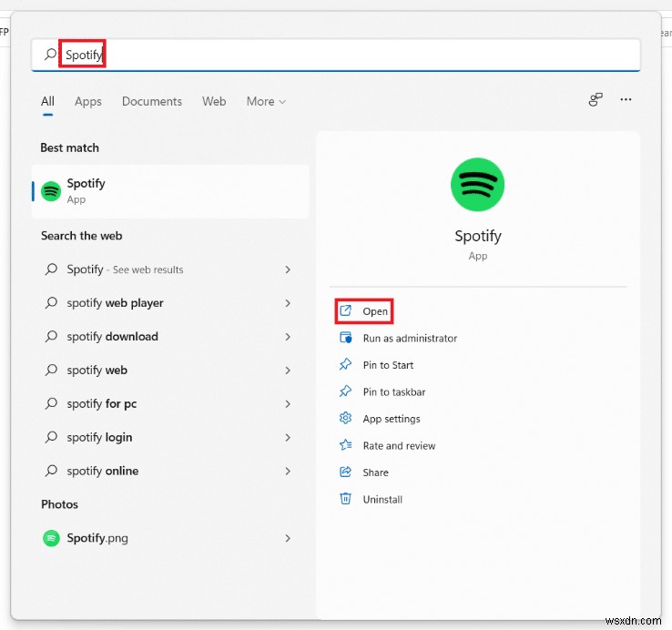672x630 pixels.
Task: Click the Pin to Start pin icon
Action: point(345,364)
